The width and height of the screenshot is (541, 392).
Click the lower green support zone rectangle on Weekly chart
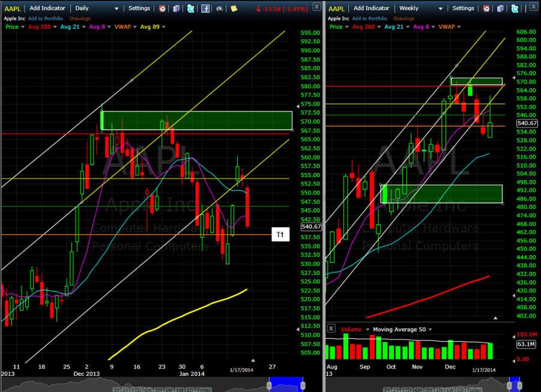coord(442,194)
